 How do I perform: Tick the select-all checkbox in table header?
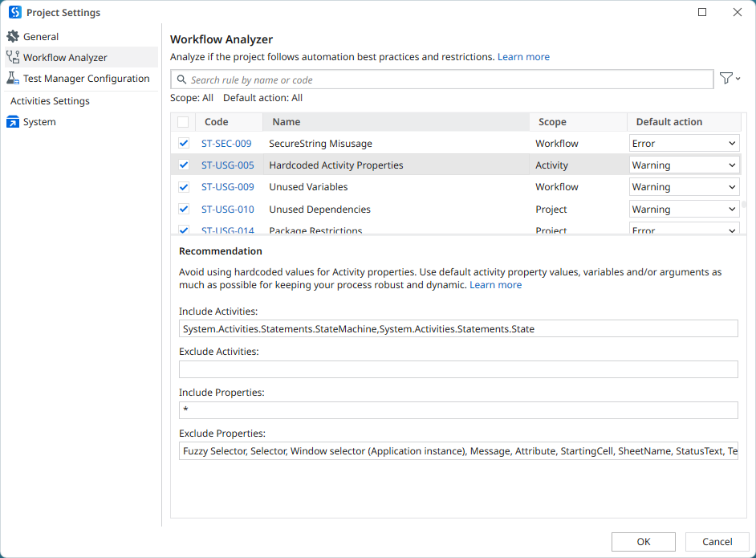pos(183,122)
